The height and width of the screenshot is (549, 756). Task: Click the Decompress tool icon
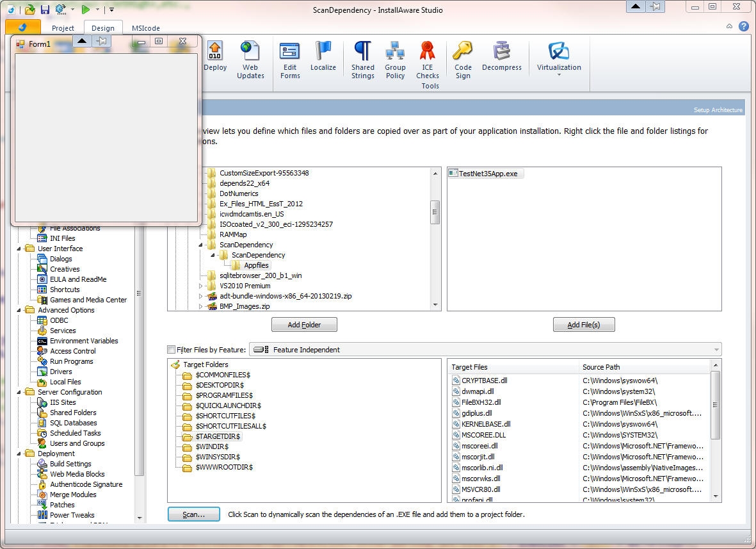(x=501, y=51)
